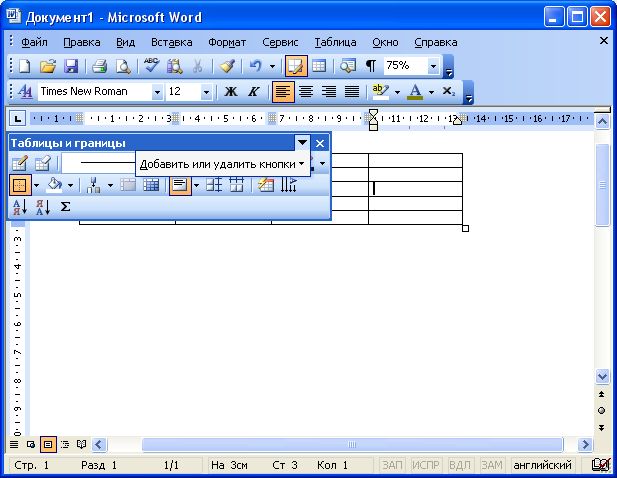Image resolution: width=617 pixels, height=478 pixels.
Task: Open the font size dropdown arrow
Action: pos(206,92)
